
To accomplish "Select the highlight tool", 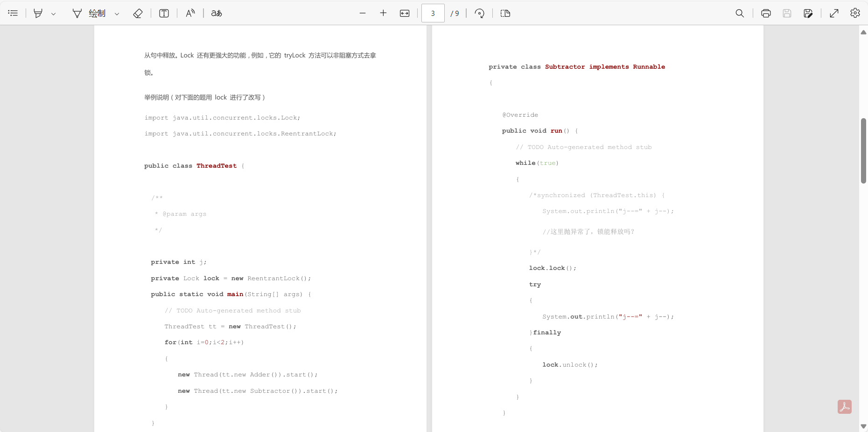I will (38, 13).
